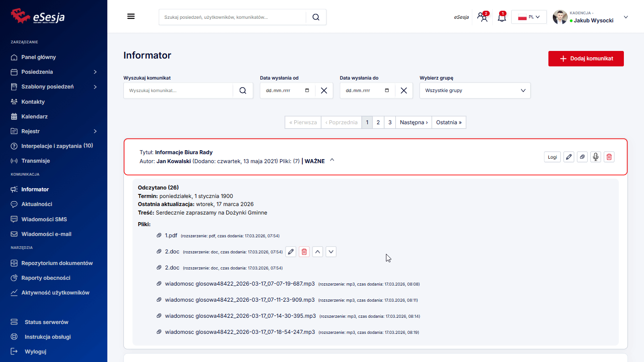Toggle sidebar with the hamburger menu icon

coord(131,17)
